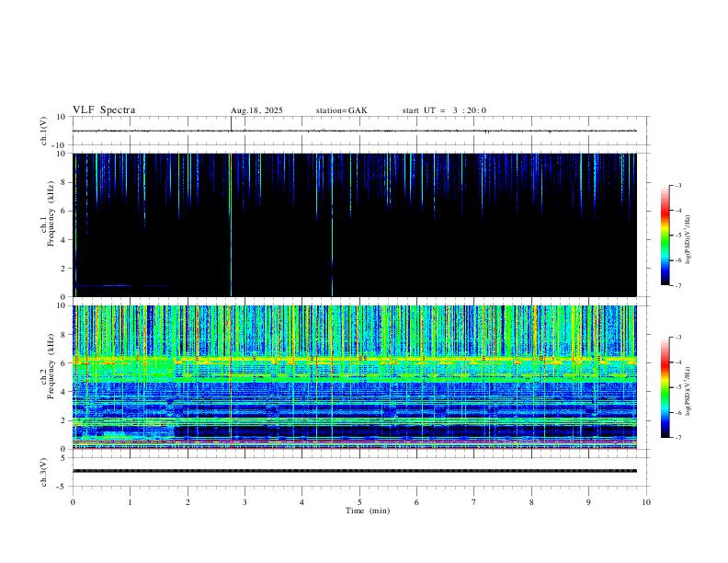
Task: Select the Aug.18, 2025 date label
Action: (x=256, y=110)
